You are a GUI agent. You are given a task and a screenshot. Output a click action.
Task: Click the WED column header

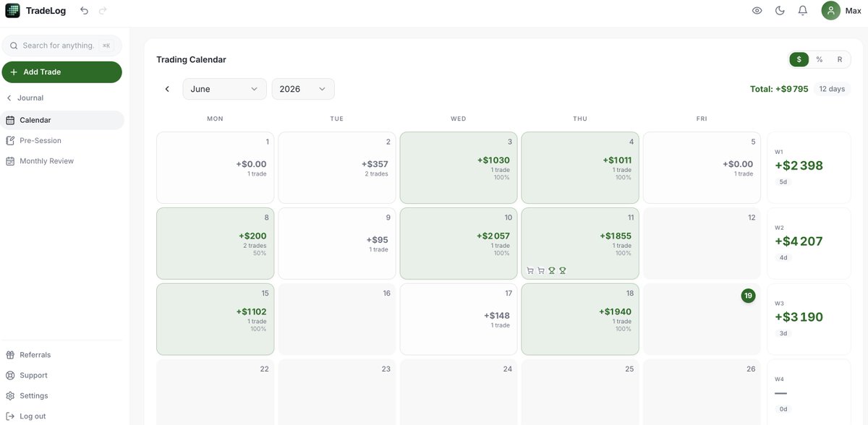[x=459, y=119]
